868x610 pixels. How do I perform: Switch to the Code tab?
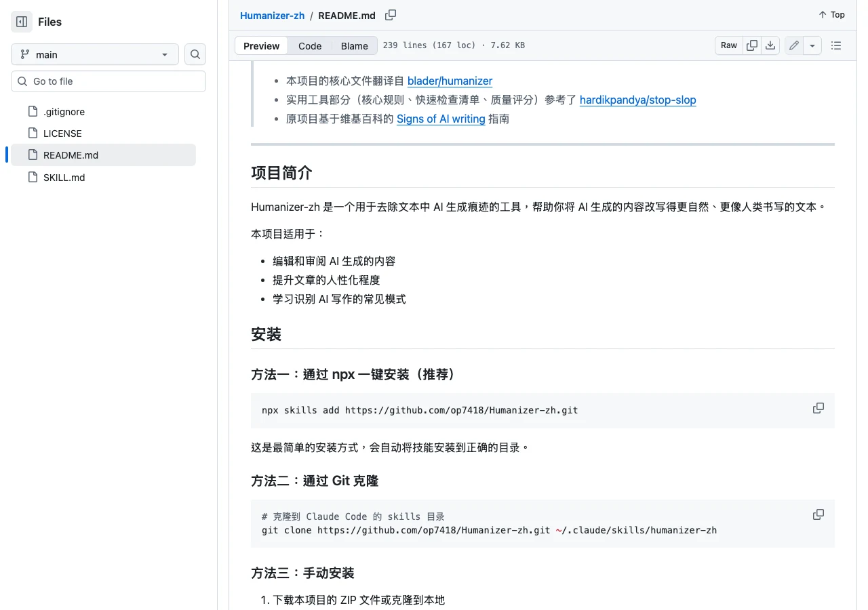click(x=310, y=45)
